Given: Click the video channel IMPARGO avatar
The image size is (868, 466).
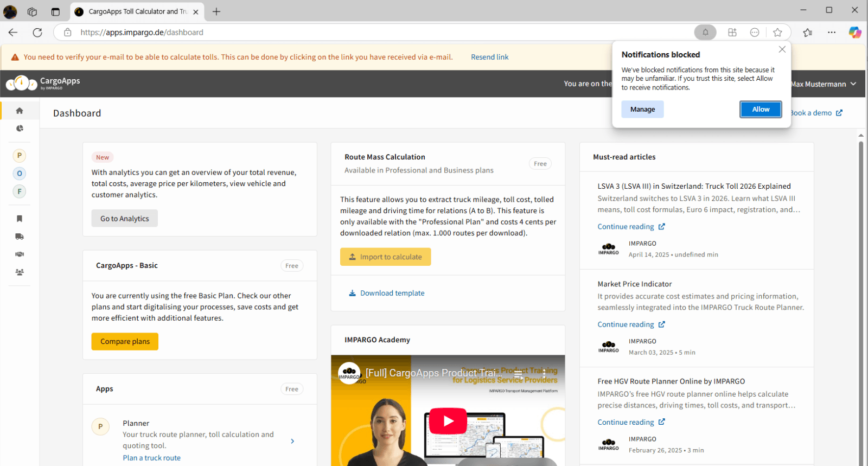Looking at the screenshot, I should click(349, 373).
